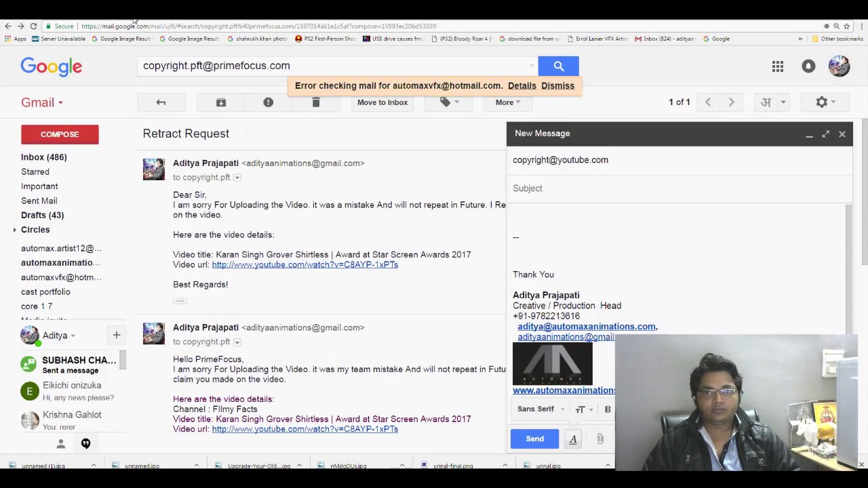Open the Sent Mail folder
The height and width of the screenshot is (488, 868).
pyautogui.click(x=39, y=201)
